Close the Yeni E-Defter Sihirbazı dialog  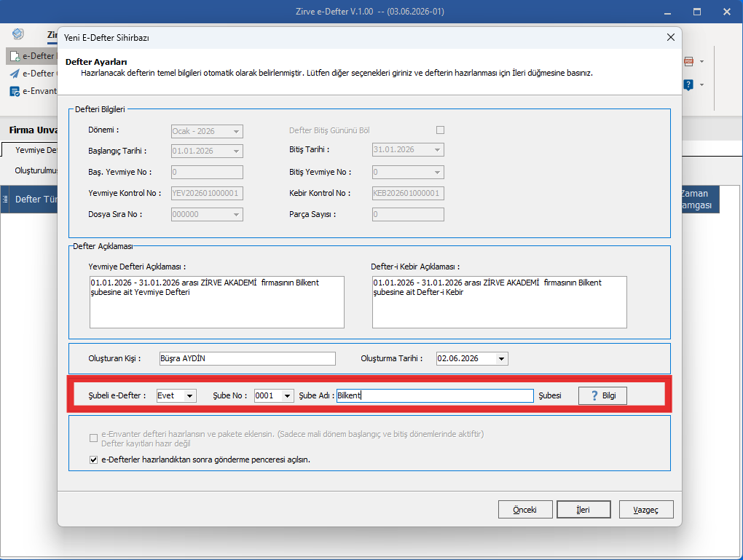[670, 37]
